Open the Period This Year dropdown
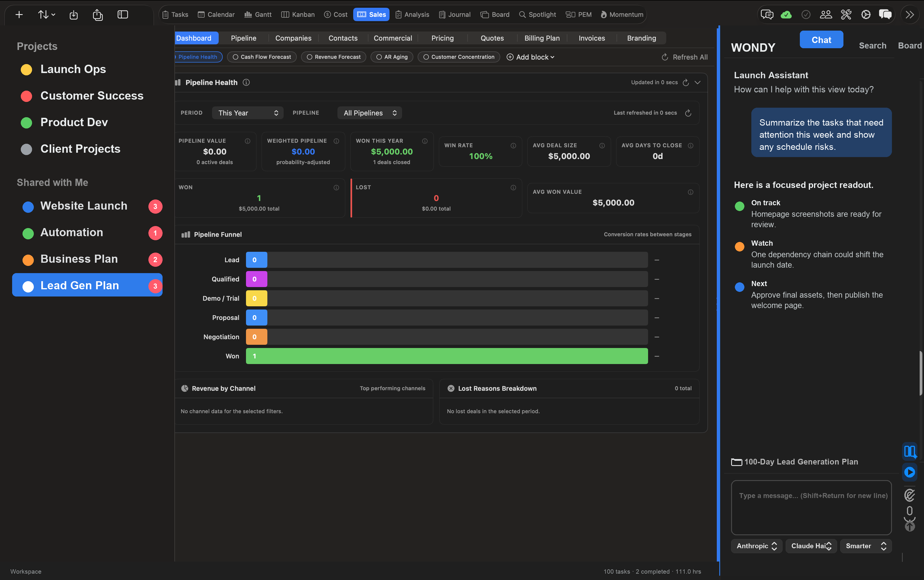924x580 pixels. pyautogui.click(x=247, y=113)
